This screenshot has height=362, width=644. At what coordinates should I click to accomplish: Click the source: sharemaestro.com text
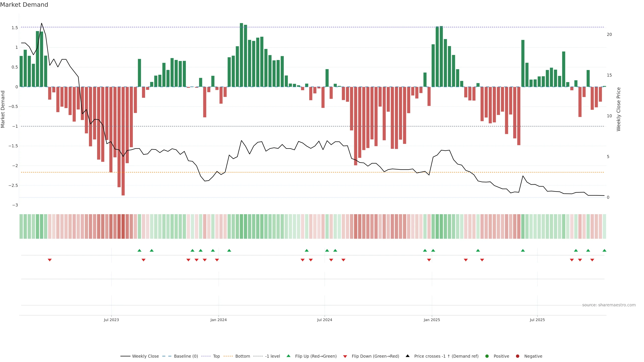609,305
